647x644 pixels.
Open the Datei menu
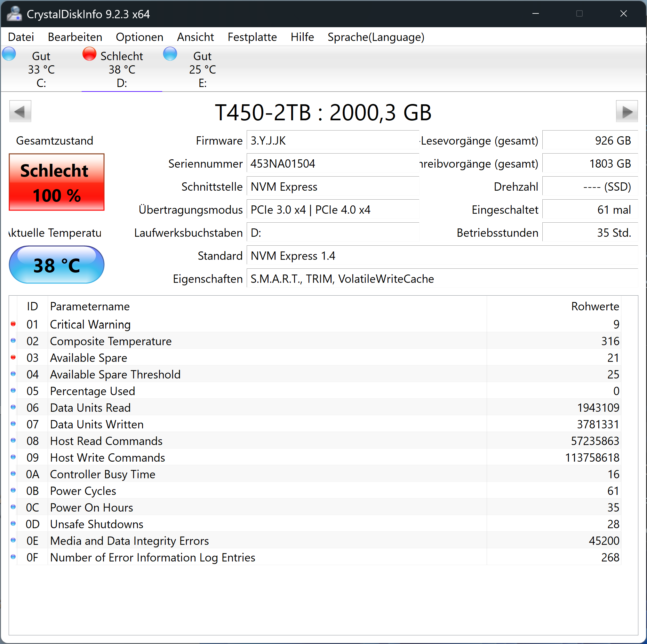pos(21,37)
